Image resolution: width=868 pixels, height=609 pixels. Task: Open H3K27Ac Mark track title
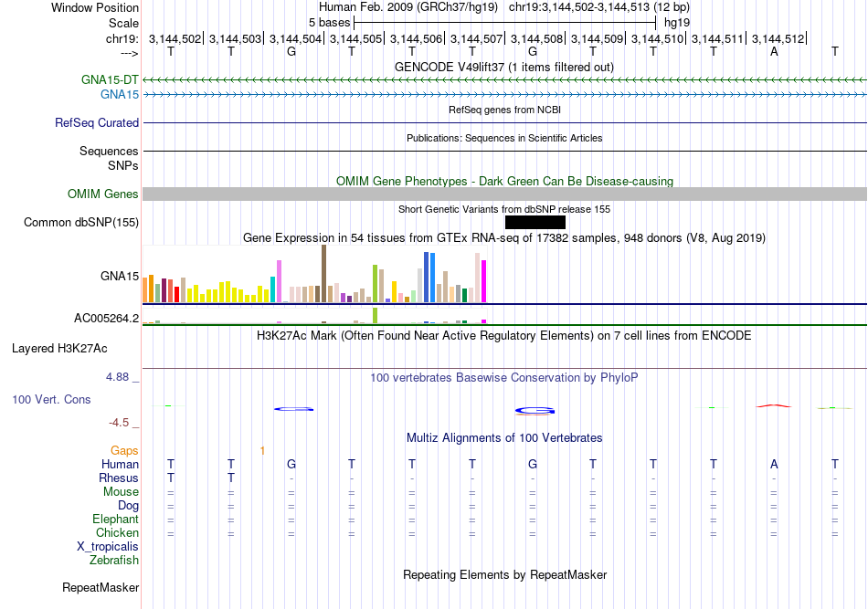tap(504, 336)
